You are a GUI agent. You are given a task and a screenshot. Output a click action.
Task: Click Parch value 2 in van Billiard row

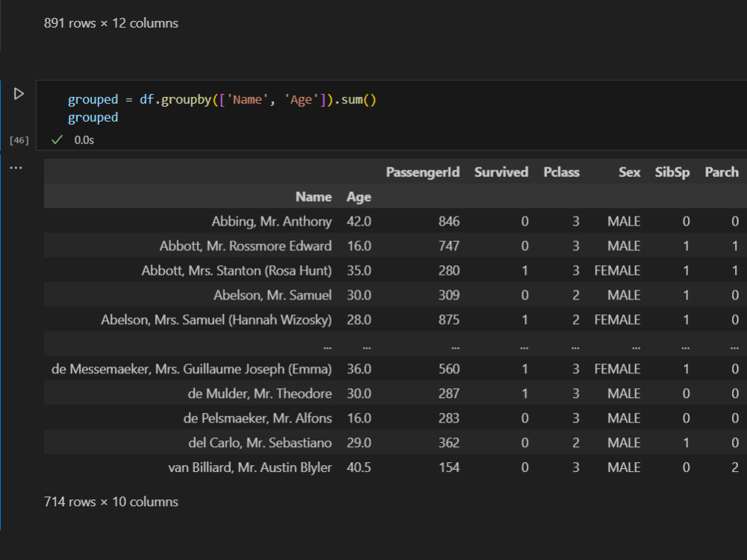click(735, 467)
